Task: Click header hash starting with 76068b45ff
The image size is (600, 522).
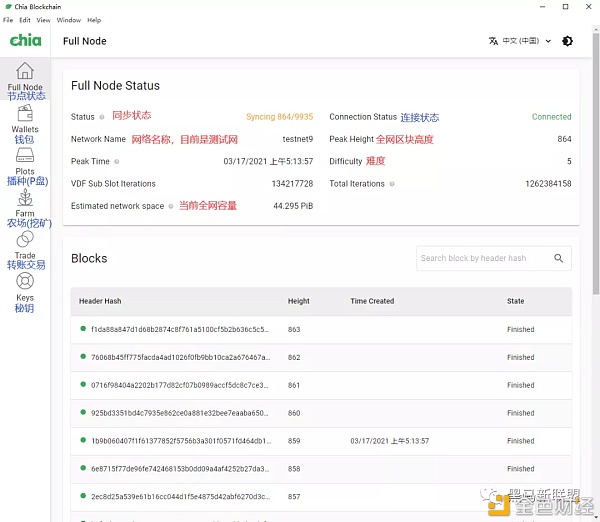Action: (180, 357)
